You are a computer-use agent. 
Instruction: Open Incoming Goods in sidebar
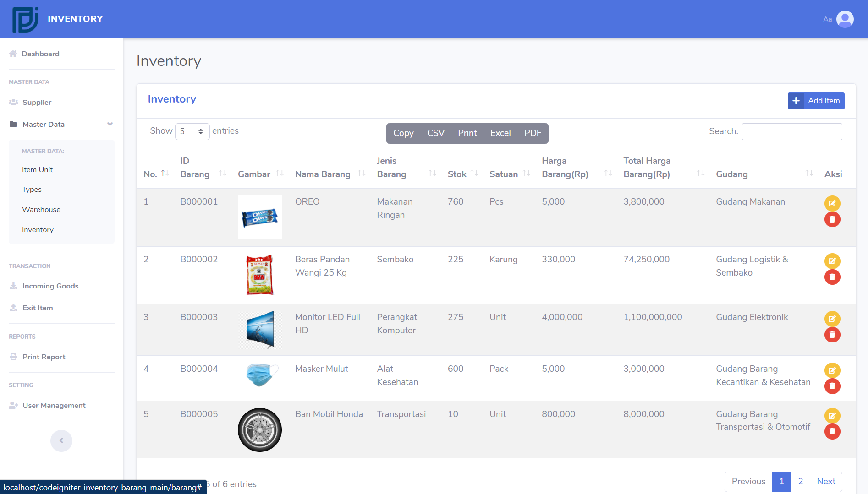click(x=50, y=286)
